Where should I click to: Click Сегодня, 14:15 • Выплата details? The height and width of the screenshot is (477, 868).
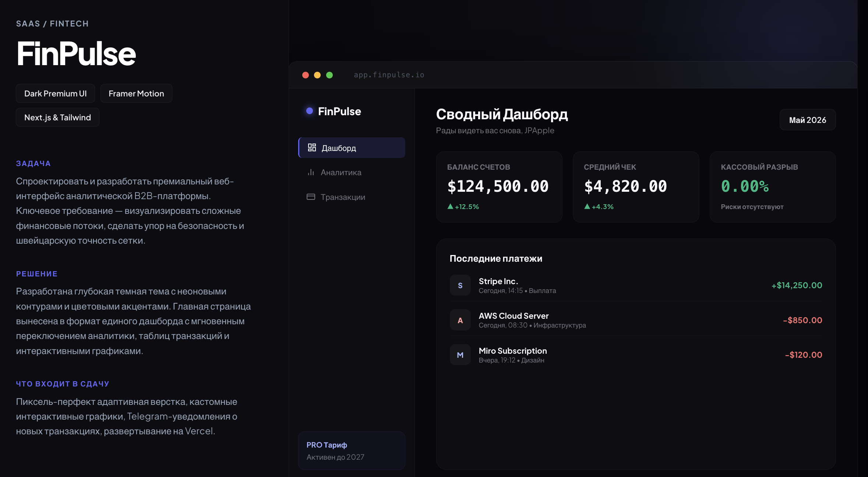(x=517, y=291)
